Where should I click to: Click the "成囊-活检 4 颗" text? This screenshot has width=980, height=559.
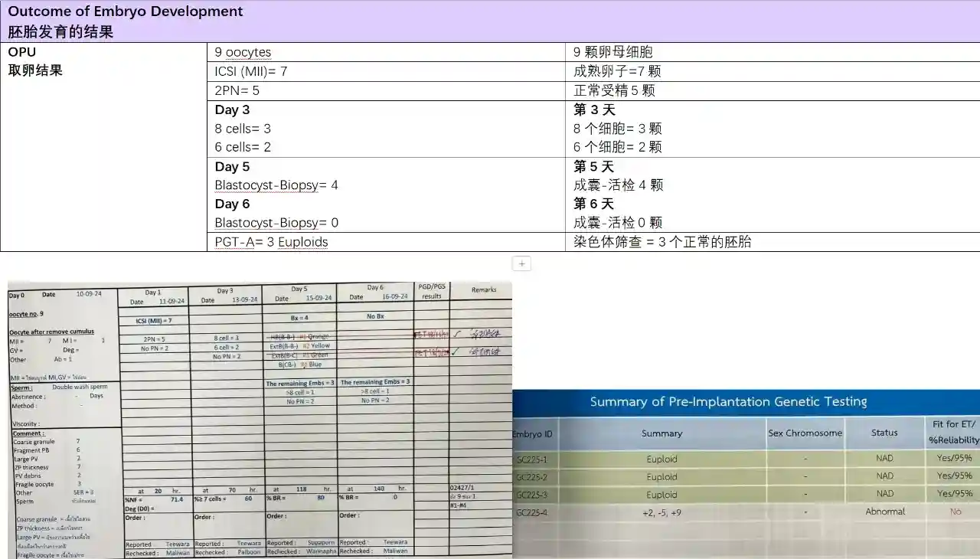(x=618, y=185)
